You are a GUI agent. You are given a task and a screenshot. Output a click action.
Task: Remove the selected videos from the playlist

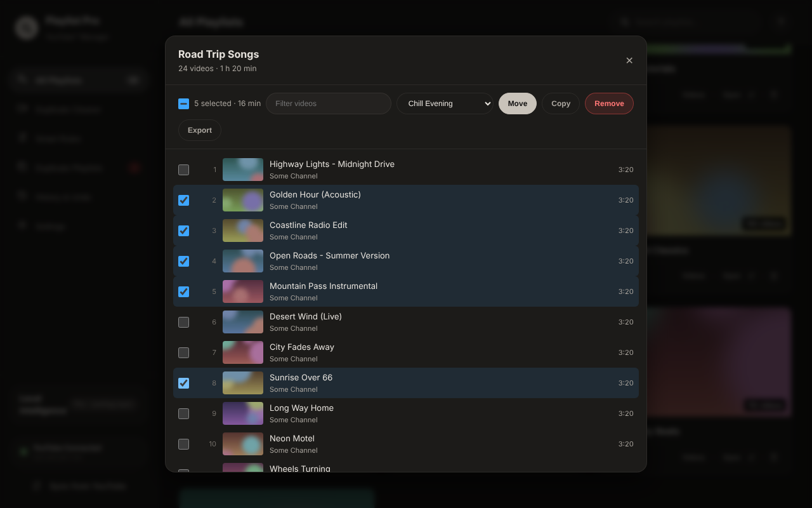point(609,104)
